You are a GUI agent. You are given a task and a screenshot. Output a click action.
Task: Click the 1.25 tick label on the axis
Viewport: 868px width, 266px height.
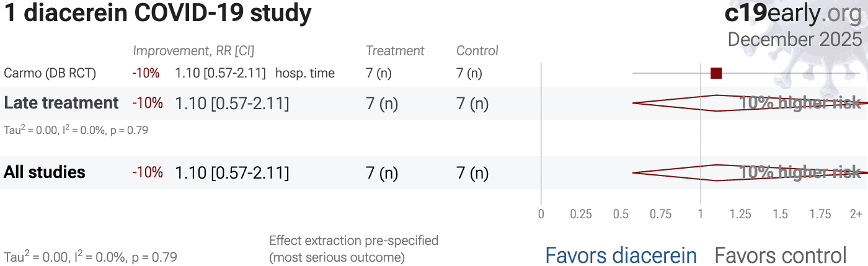pyautogui.click(x=740, y=215)
